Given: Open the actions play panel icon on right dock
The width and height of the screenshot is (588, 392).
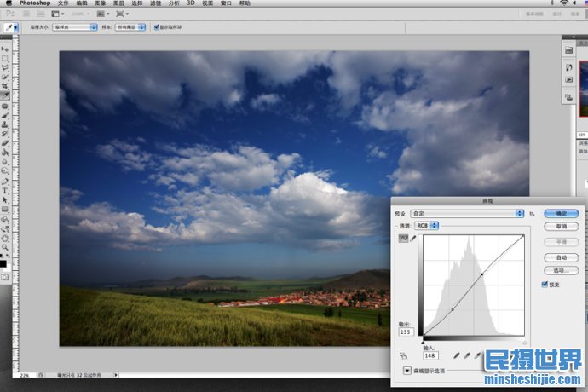Looking at the screenshot, I should (569, 80).
